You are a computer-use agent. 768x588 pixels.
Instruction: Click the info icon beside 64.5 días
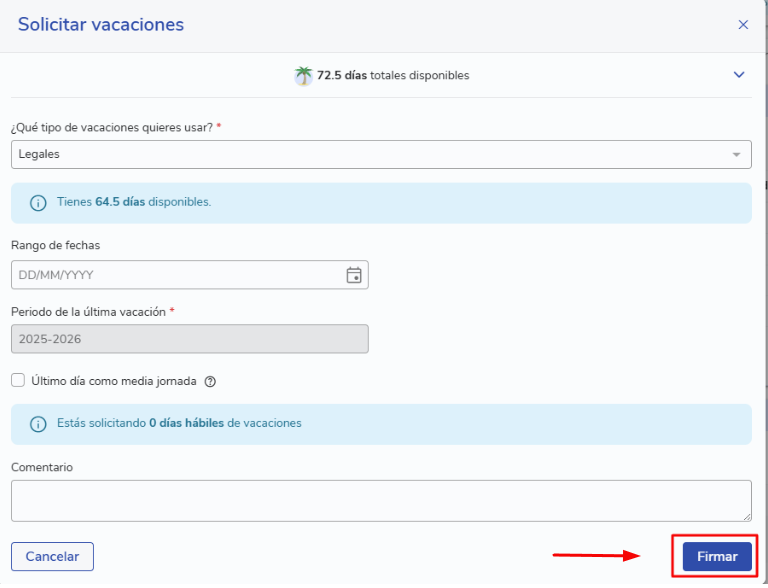tap(38, 202)
